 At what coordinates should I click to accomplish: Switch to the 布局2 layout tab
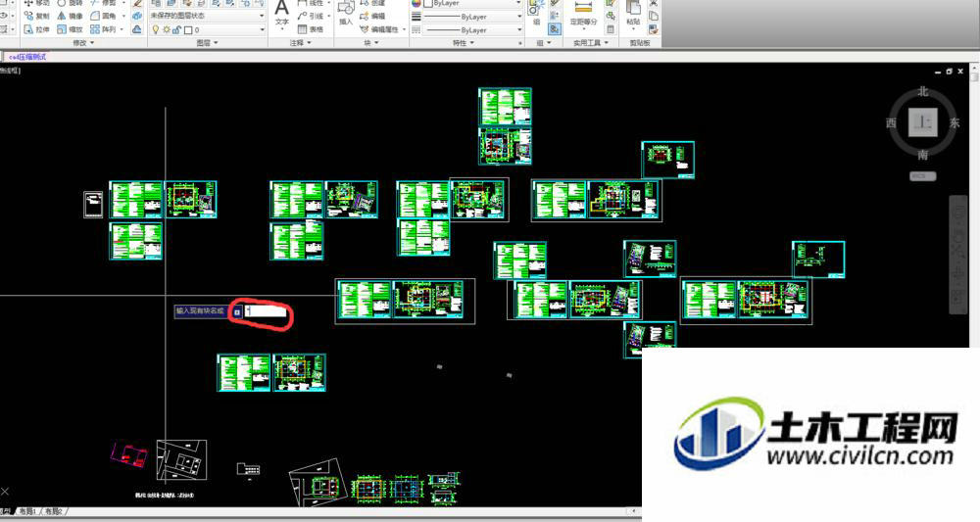[x=53, y=511]
